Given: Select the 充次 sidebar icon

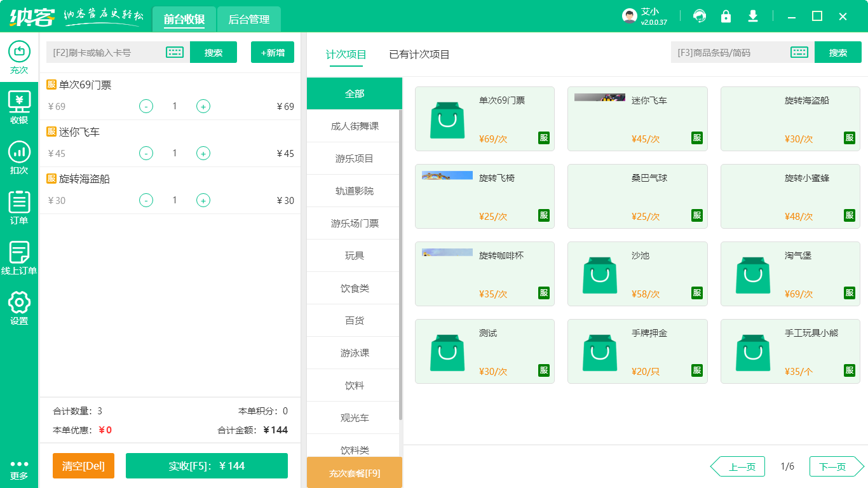Looking at the screenshot, I should (19, 56).
